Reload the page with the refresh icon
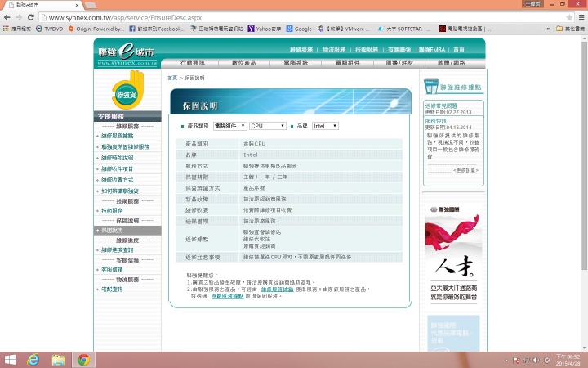This screenshot has width=588, height=368. 31,17
